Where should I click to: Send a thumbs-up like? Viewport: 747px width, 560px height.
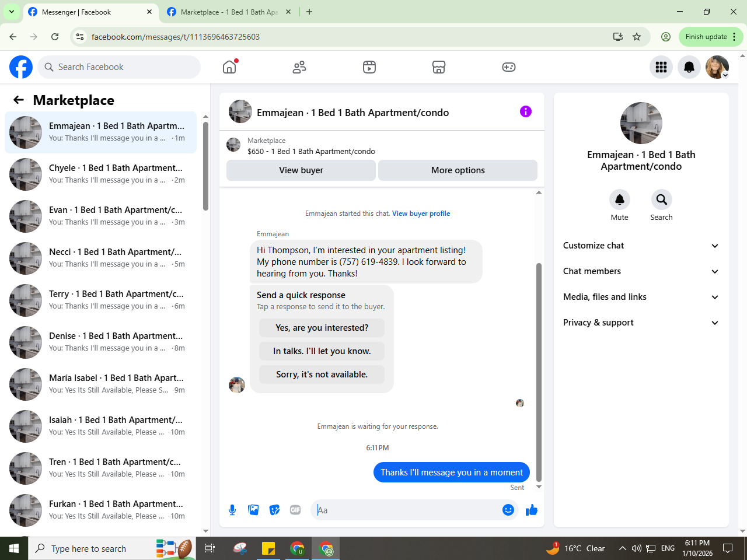532,510
